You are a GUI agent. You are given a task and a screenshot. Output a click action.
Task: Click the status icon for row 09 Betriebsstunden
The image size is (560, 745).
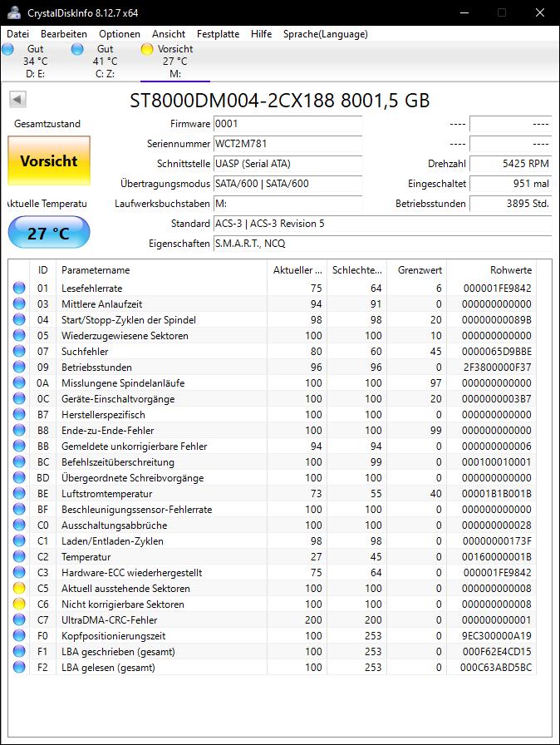point(19,367)
